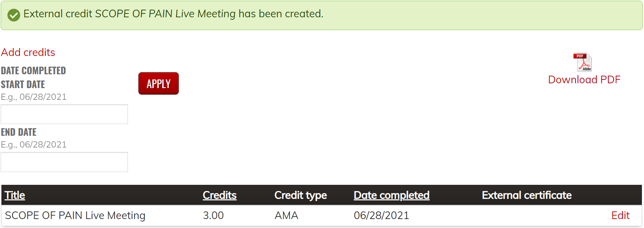
Task: Focus the Start Date input field
Action: [64, 114]
